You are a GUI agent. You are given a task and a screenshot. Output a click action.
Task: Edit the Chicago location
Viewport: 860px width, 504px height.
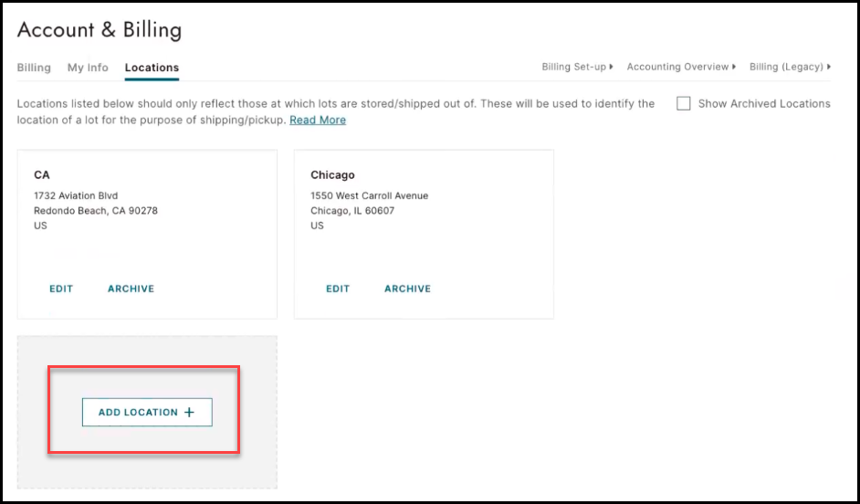pos(338,289)
